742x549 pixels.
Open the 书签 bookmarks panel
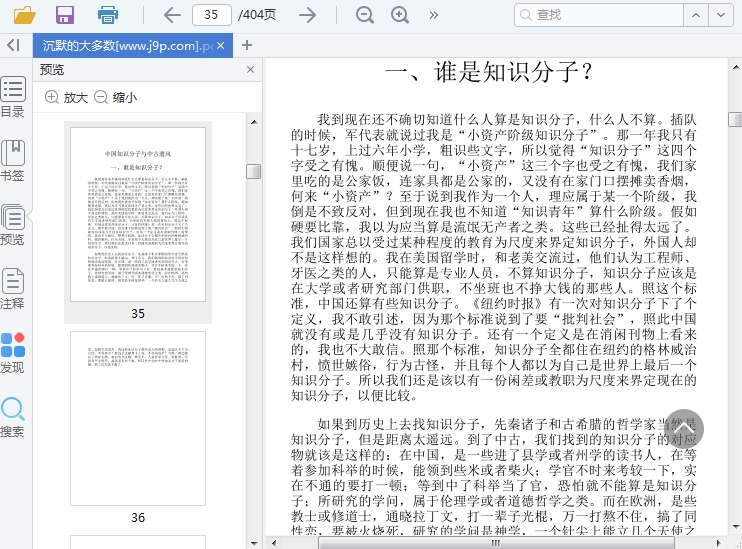[13, 161]
